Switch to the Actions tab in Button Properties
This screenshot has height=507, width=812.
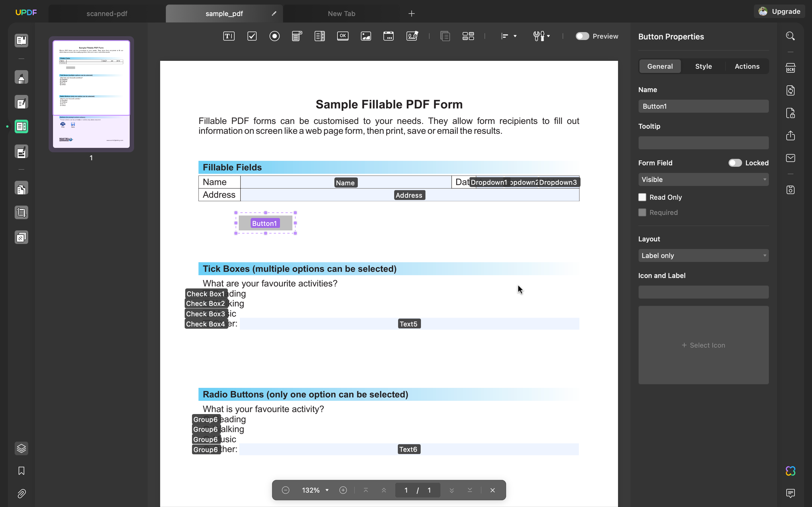click(747, 66)
